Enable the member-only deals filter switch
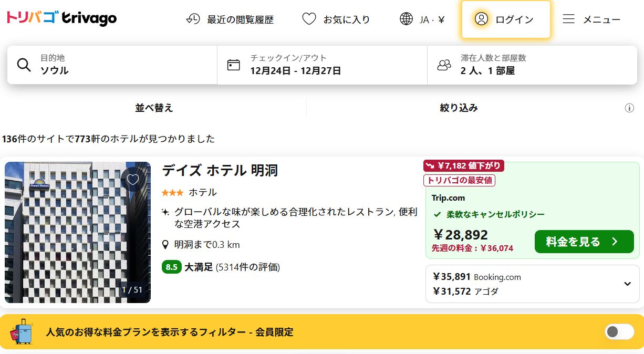Screen dimensions: 644x354 coord(619,332)
